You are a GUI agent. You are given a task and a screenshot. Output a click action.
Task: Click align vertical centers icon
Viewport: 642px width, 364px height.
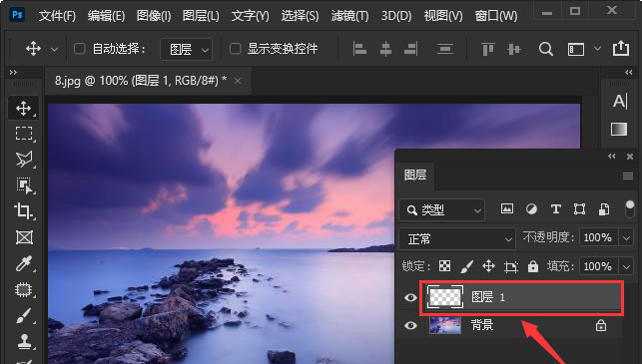[513, 49]
